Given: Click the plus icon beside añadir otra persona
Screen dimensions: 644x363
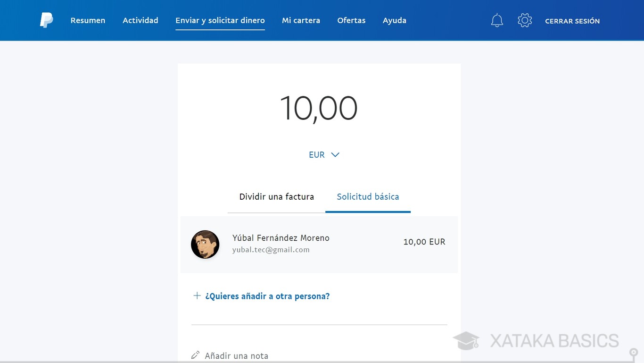Looking at the screenshot, I should (x=197, y=295).
